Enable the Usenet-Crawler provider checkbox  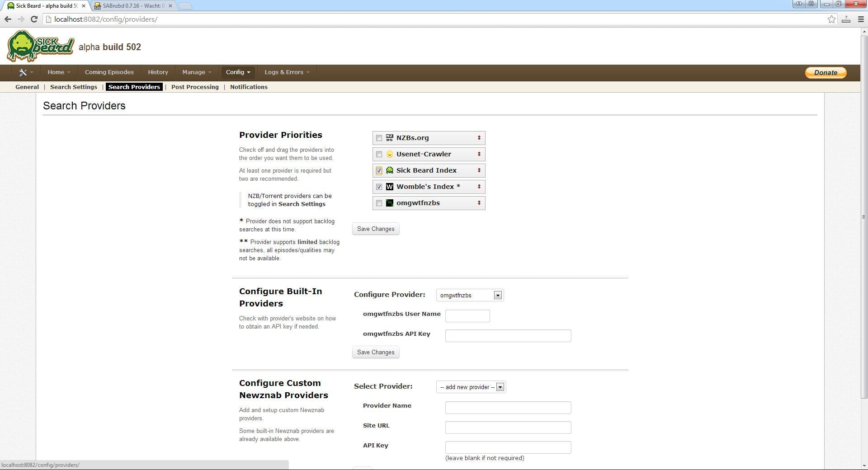coord(379,155)
